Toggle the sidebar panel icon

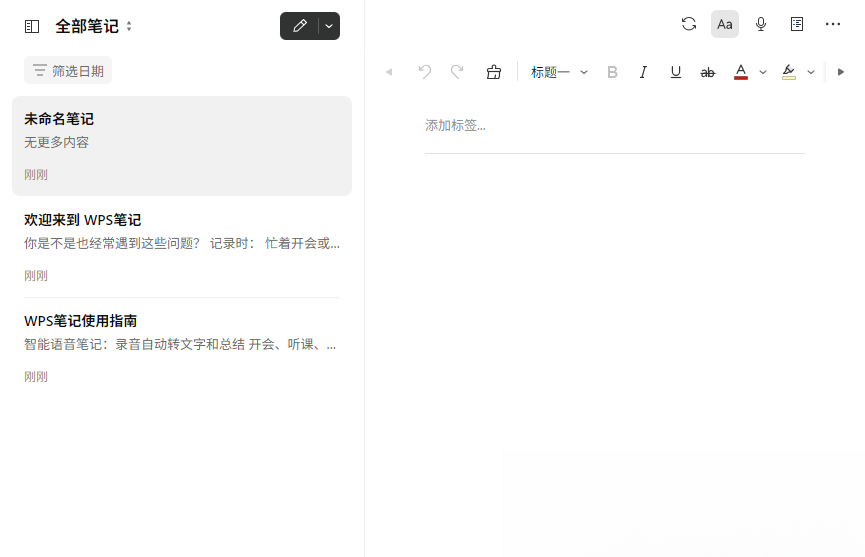pyautogui.click(x=32, y=26)
